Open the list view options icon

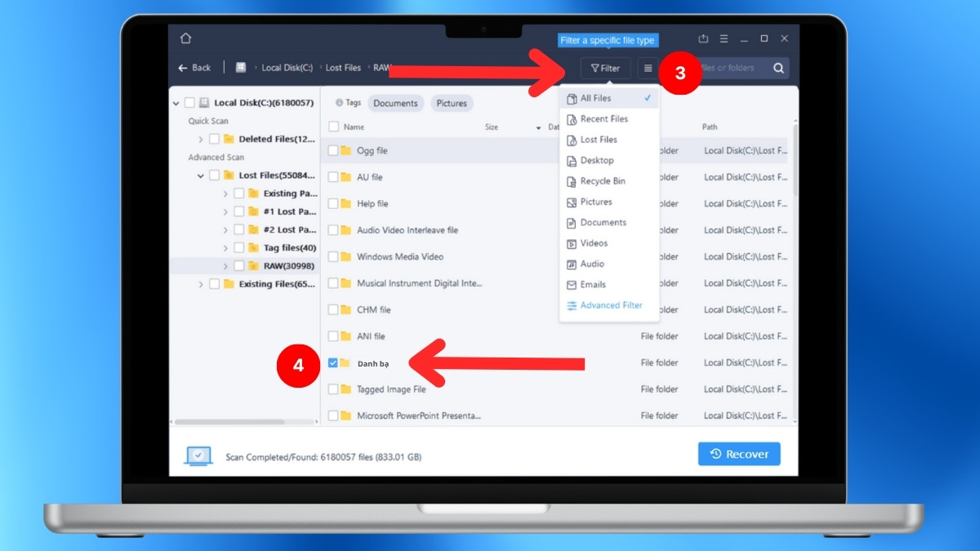tap(648, 69)
